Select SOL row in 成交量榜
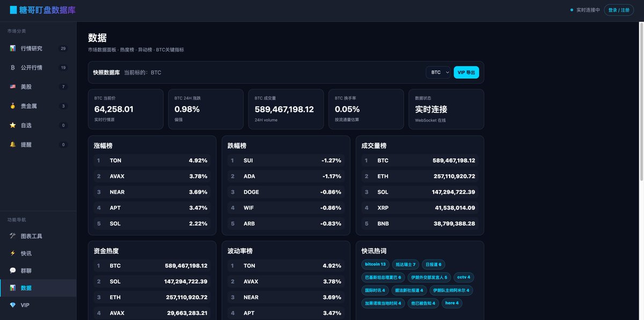 420,192
